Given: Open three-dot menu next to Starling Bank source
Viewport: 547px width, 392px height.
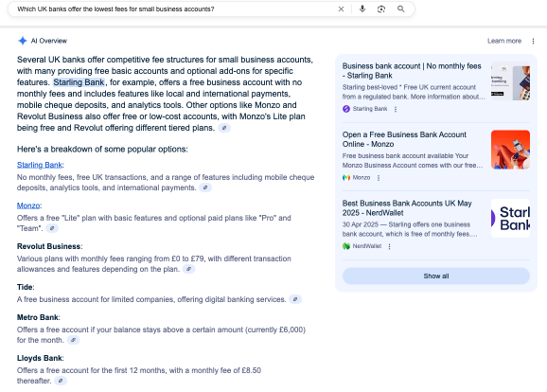Looking at the screenshot, I should (x=396, y=109).
